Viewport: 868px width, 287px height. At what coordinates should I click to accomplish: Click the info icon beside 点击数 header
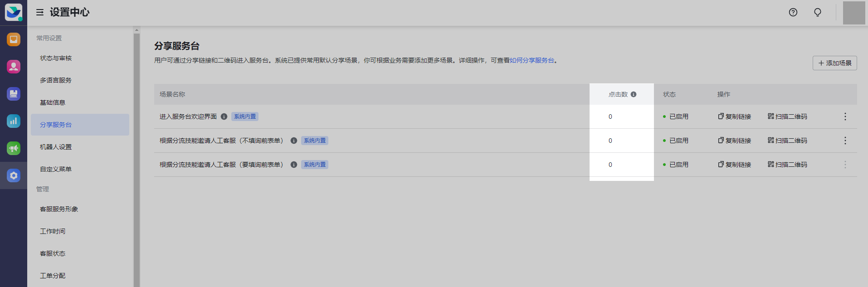tap(634, 94)
